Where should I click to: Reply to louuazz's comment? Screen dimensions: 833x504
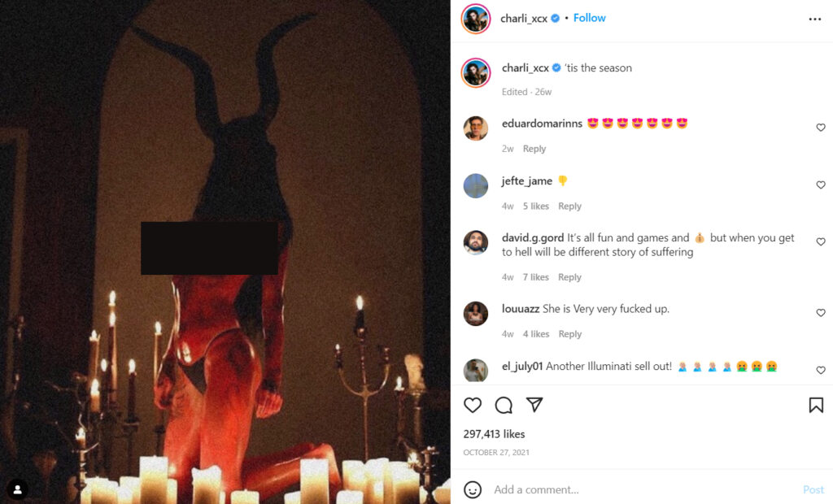(570, 334)
